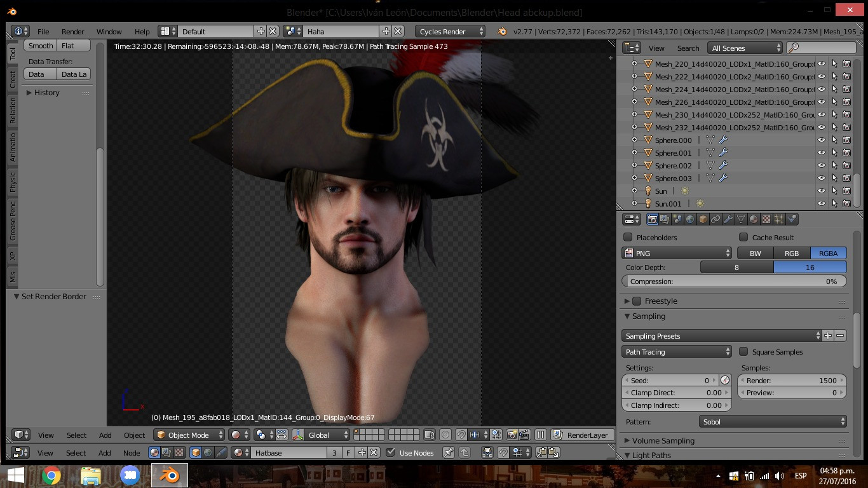Open the Path Tracing integrator dropdown
This screenshot has height=488, width=868.
[x=677, y=351]
